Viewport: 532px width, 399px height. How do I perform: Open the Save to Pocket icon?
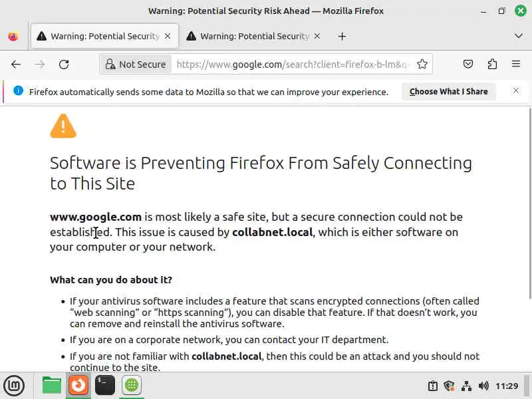click(468, 65)
